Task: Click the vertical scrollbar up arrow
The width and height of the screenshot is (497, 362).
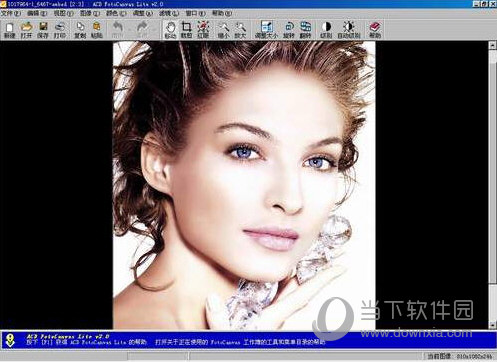Action: 492,45
